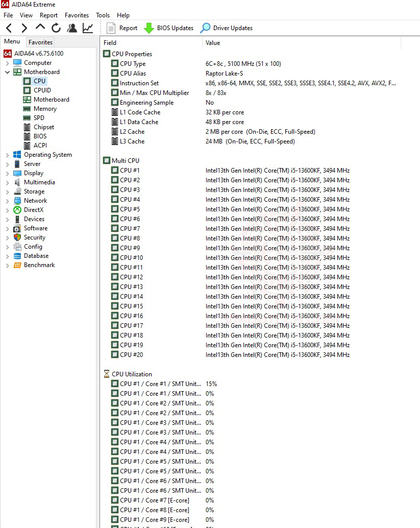Click the Back navigation arrow
The width and height of the screenshot is (420, 528).
[9, 28]
